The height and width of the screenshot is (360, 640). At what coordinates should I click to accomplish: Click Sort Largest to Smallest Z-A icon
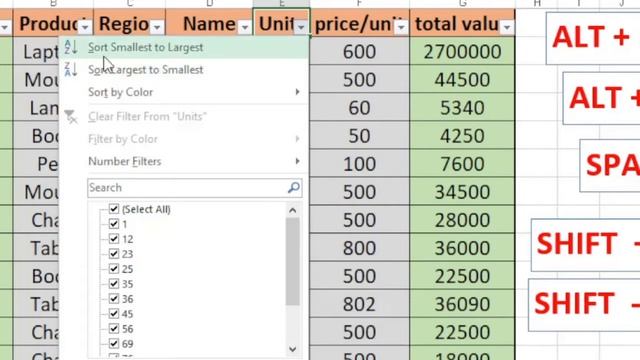point(71,69)
